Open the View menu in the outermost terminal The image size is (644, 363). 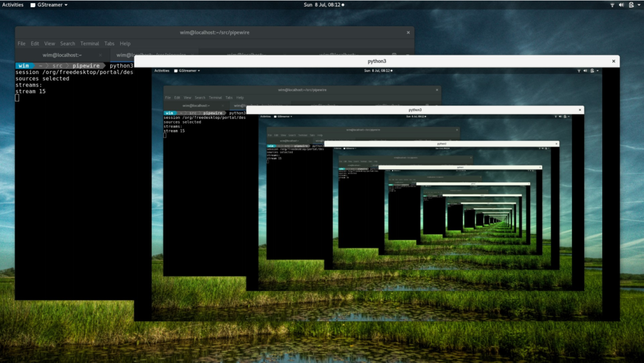click(x=49, y=44)
